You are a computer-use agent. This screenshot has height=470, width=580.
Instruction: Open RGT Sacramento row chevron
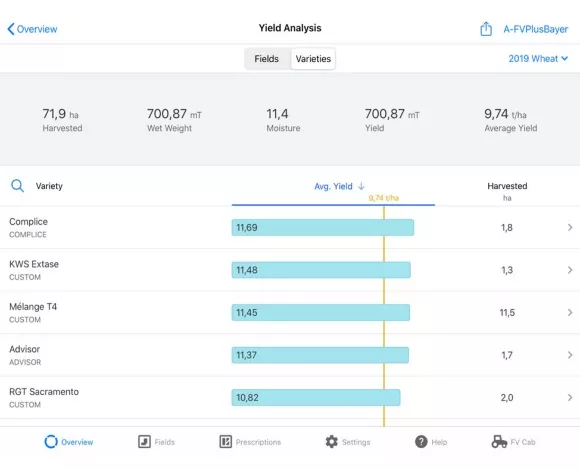(570, 398)
